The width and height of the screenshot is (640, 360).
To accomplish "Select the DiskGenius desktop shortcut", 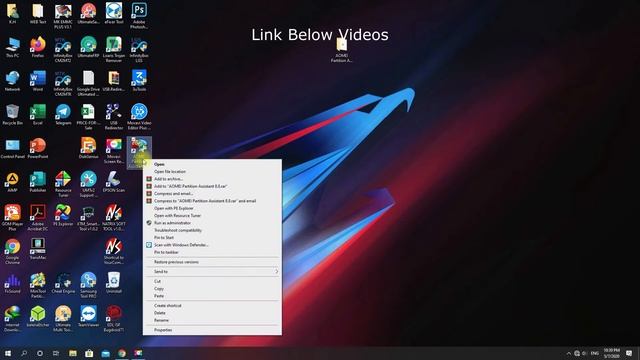I will tap(88, 148).
